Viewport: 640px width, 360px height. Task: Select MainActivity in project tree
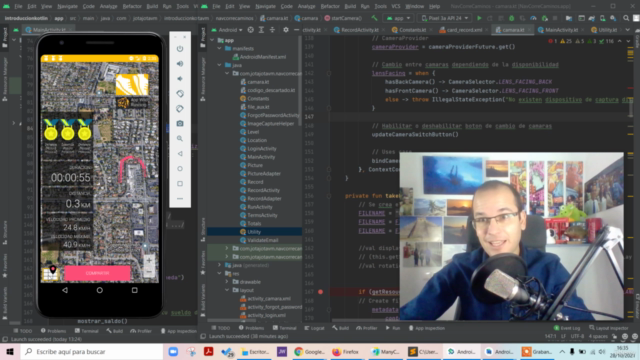point(258,157)
